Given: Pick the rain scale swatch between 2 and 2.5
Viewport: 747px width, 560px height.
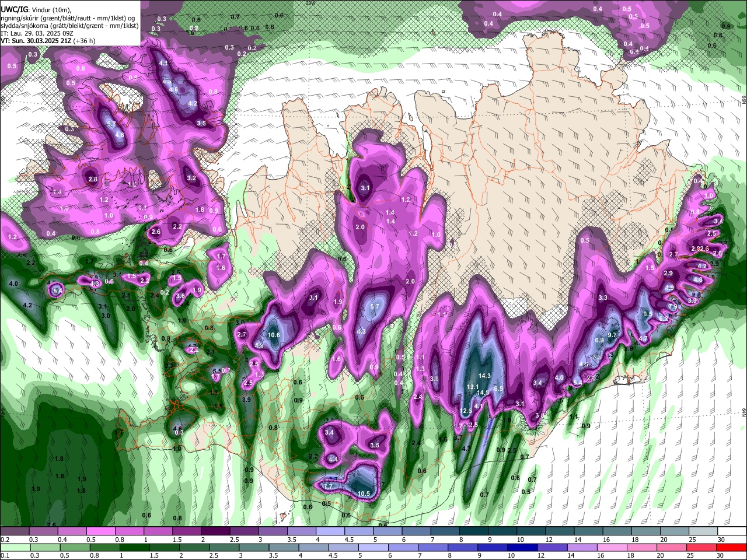Looking at the screenshot, I should tap(194, 547).
